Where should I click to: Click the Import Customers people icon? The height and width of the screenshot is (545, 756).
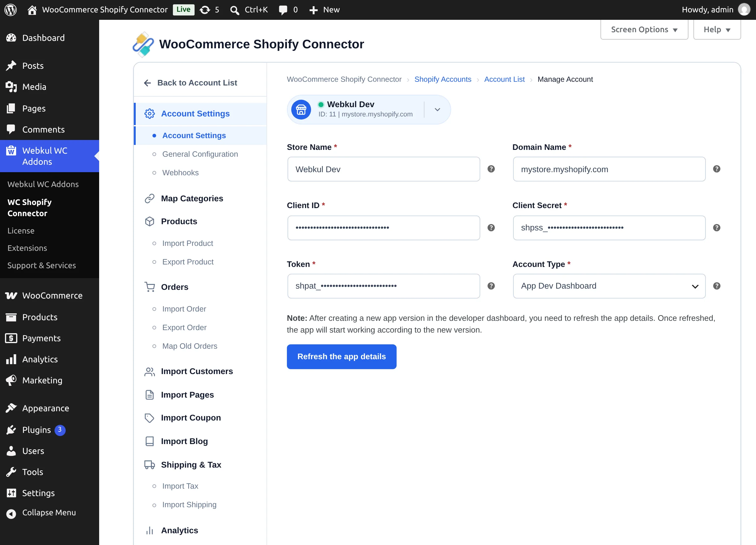150,372
